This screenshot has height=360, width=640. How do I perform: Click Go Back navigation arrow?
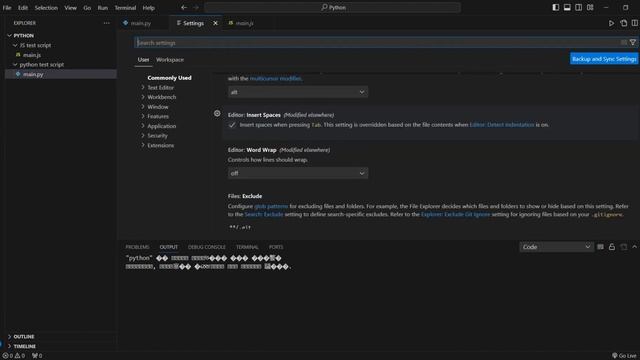point(184,7)
